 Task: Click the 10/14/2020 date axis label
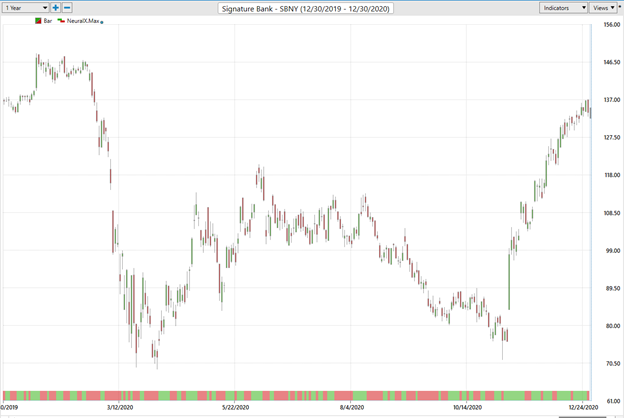(x=468, y=407)
